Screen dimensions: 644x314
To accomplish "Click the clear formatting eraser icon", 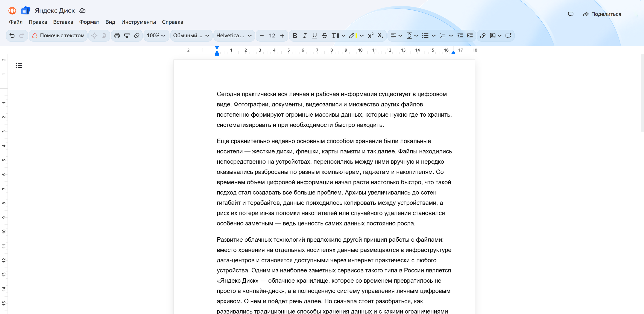I will pyautogui.click(x=137, y=35).
